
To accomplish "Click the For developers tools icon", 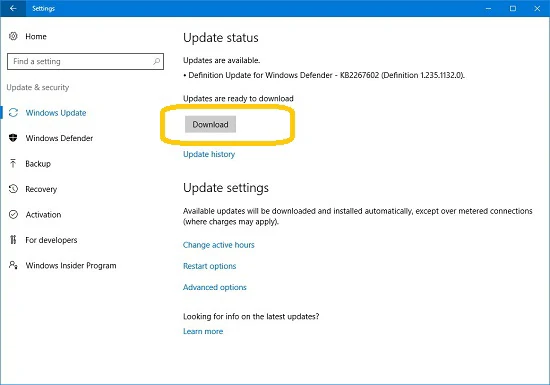I will pyautogui.click(x=13, y=240).
